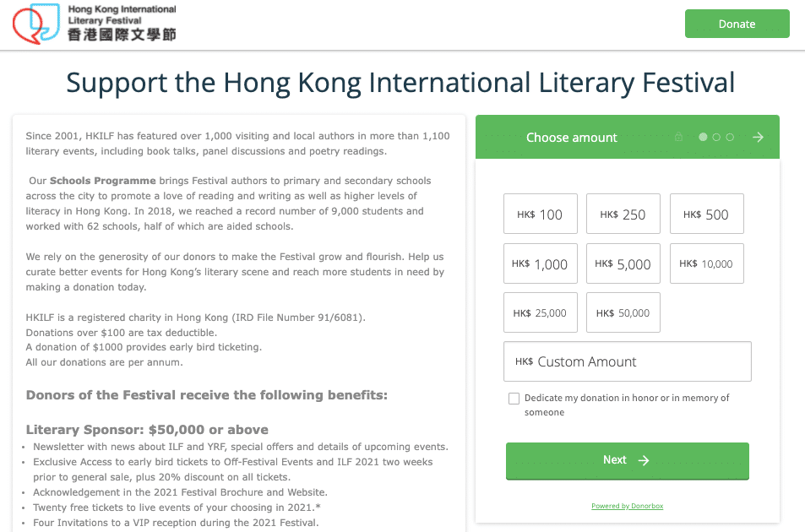Image resolution: width=805 pixels, height=532 pixels.
Task: Choose the HK$ 5,000 donation amount
Action: [623, 264]
